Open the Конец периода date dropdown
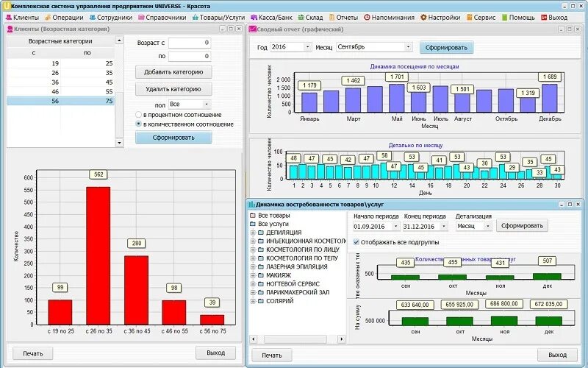 click(444, 227)
